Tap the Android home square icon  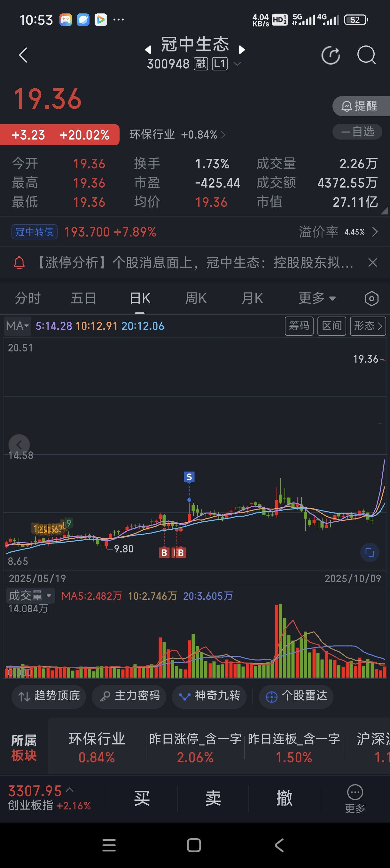point(194,845)
